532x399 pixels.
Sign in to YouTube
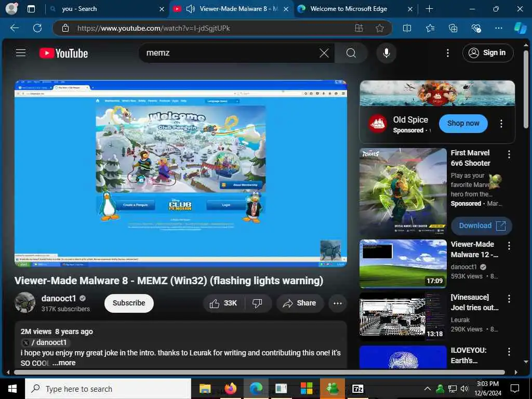[x=487, y=53]
